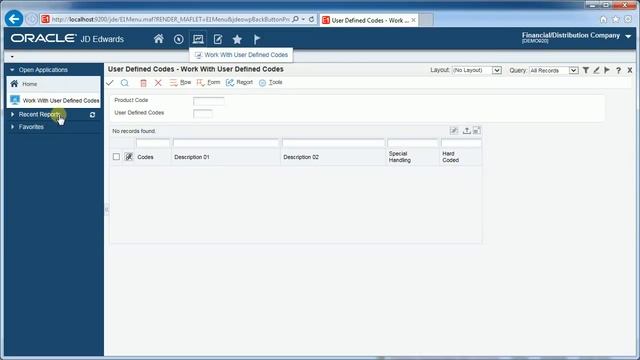Toggle the select-all checkbox in the grid header
640x360 pixels.
(116, 157)
